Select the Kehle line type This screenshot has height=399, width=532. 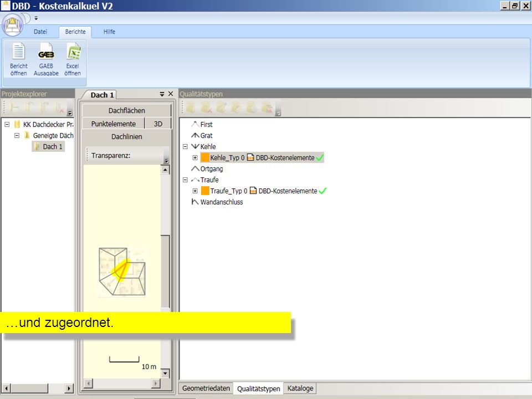coord(208,146)
